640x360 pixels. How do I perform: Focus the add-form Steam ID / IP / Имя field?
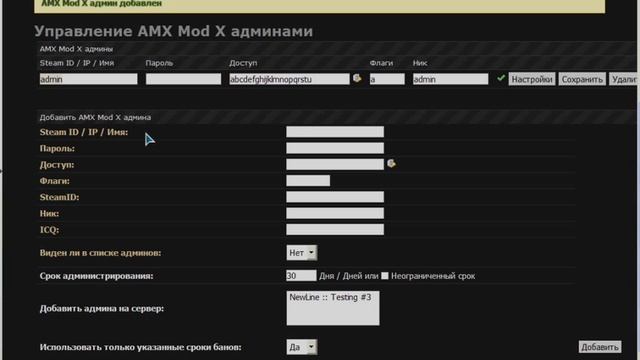click(335, 132)
